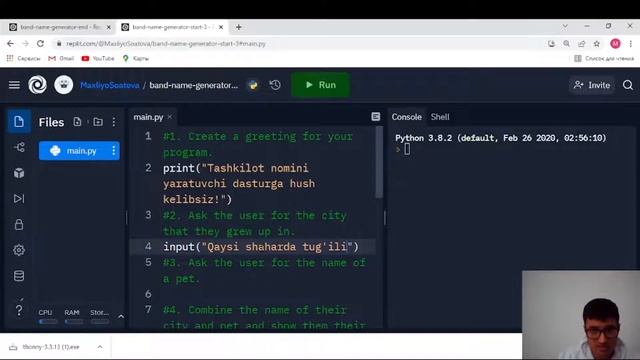Click the console prompt input
640x360 pixels.
[x=407, y=149]
